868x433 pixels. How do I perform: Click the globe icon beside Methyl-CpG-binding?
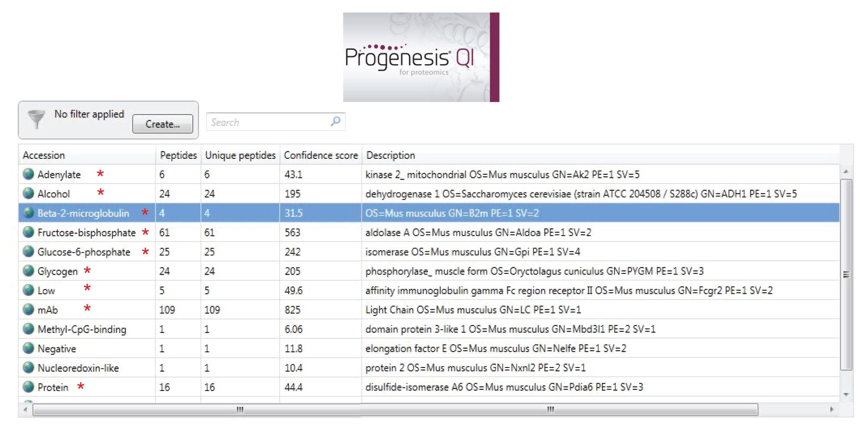coord(29,329)
